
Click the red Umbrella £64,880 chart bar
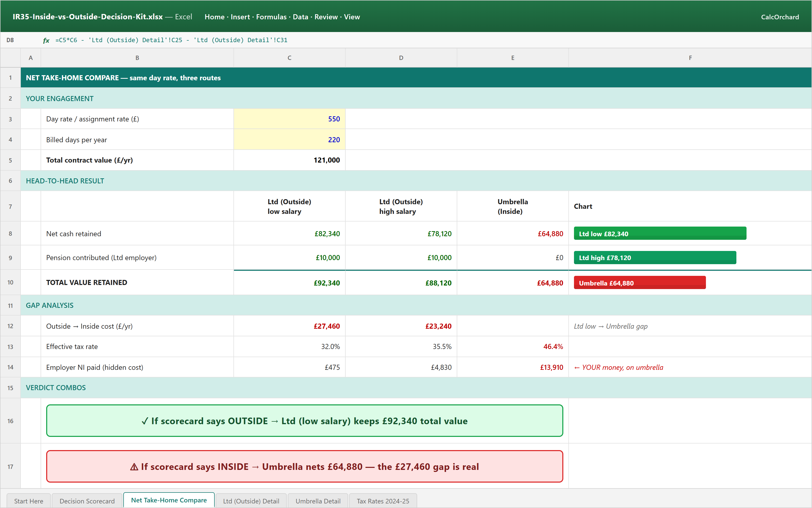point(640,283)
